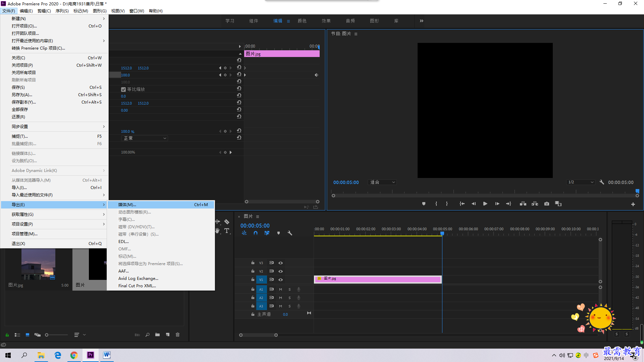Choose EDL... in export submenu
The width and height of the screenshot is (644, 362).
pos(162,241)
